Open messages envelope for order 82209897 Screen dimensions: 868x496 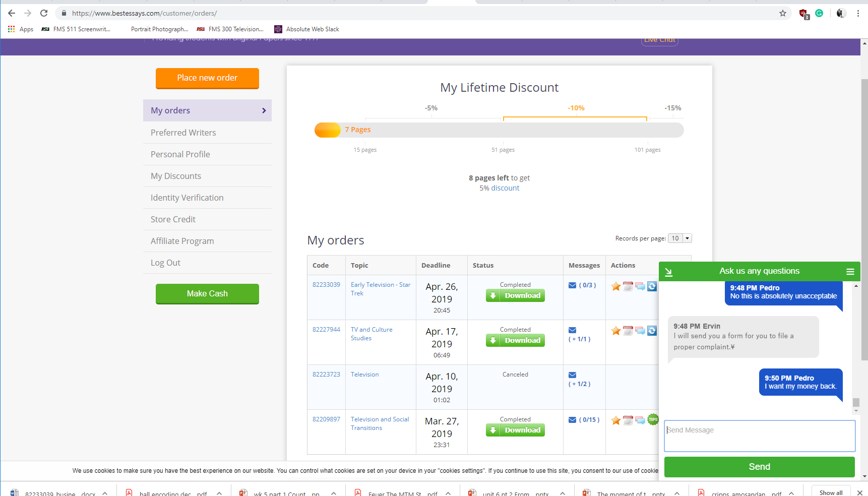click(x=572, y=420)
